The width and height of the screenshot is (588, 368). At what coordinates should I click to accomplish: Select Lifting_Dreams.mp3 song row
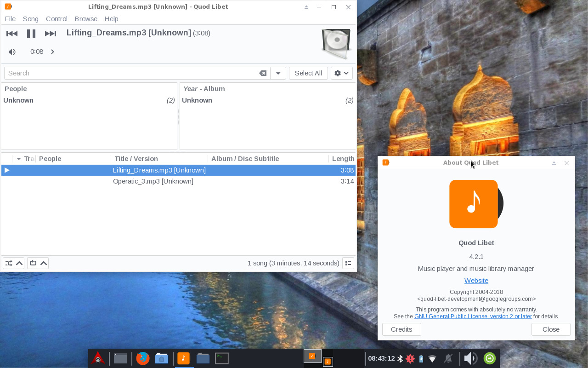click(178, 170)
